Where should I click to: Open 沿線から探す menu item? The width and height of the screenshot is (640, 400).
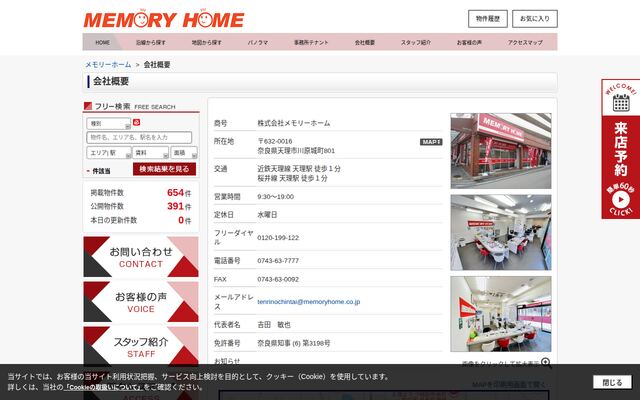pos(151,42)
